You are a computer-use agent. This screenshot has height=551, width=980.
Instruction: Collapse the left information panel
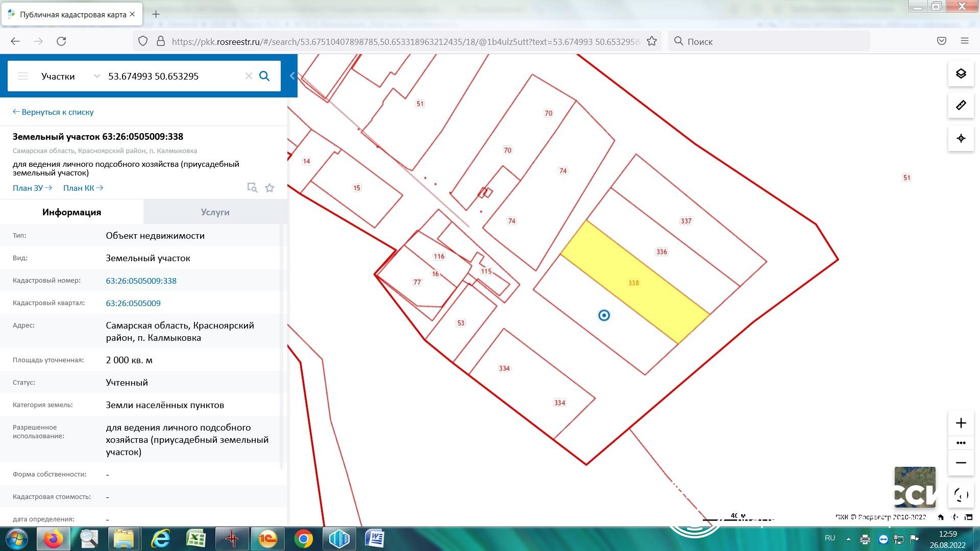point(292,76)
